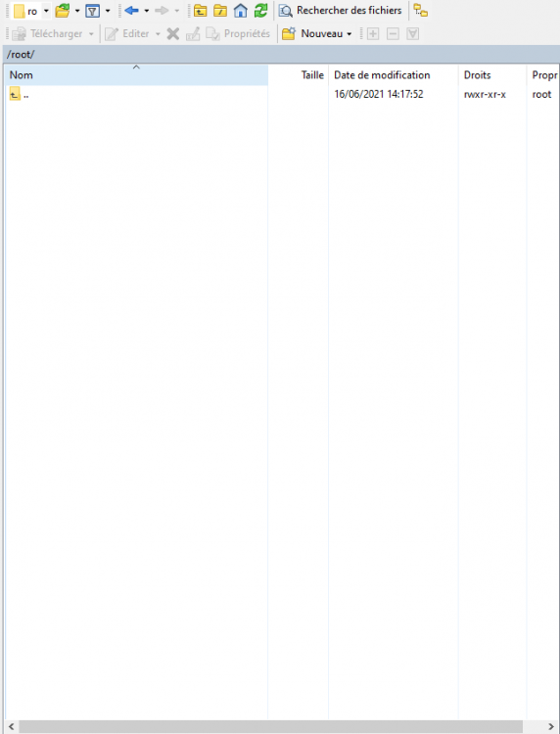The height and width of the screenshot is (734, 560).
Task: Click the directory tree toggle icon
Action: (421, 11)
